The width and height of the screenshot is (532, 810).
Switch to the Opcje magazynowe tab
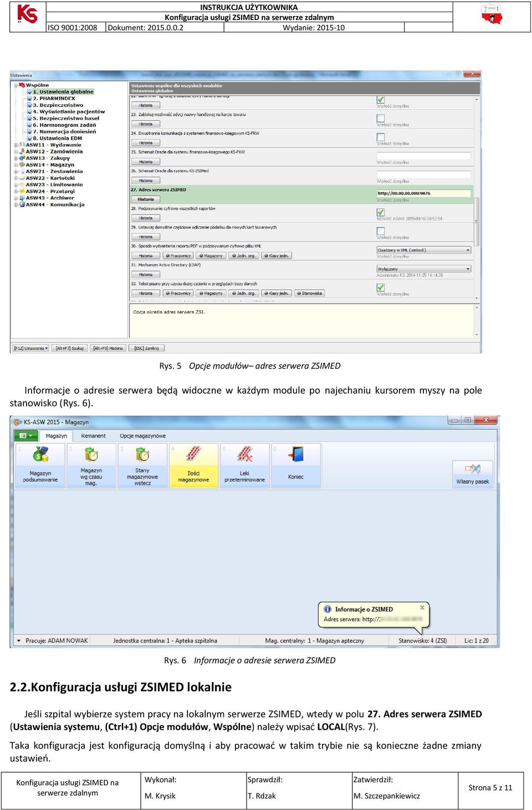[x=142, y=435]
